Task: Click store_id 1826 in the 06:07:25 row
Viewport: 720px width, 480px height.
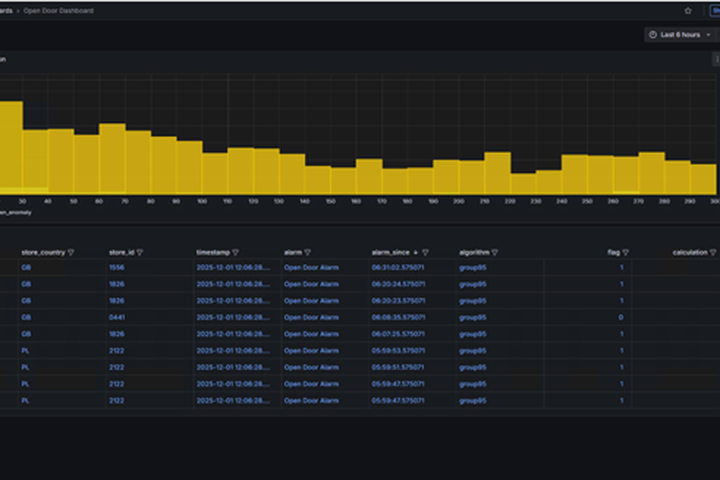Action: (117, 334)
